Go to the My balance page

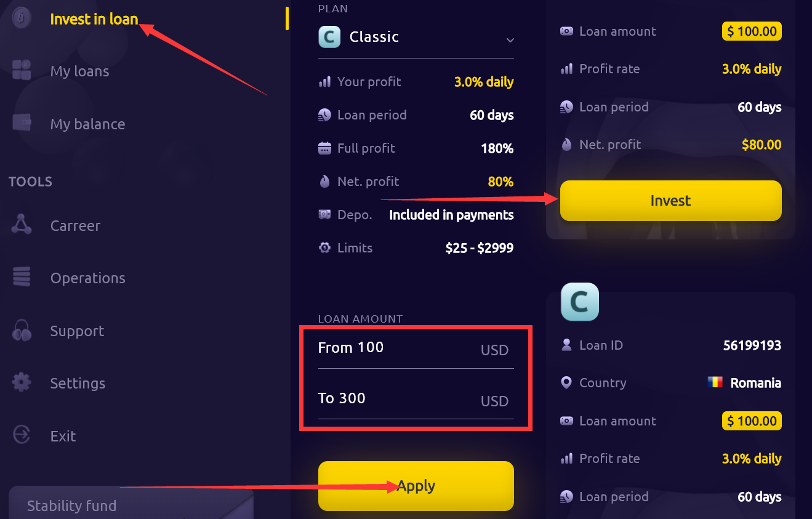point(87,124)
